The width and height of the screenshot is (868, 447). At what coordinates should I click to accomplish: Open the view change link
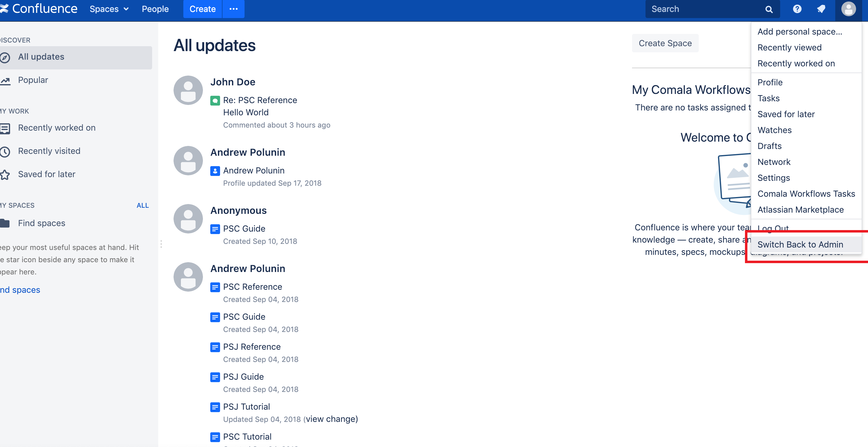[331, 419]
